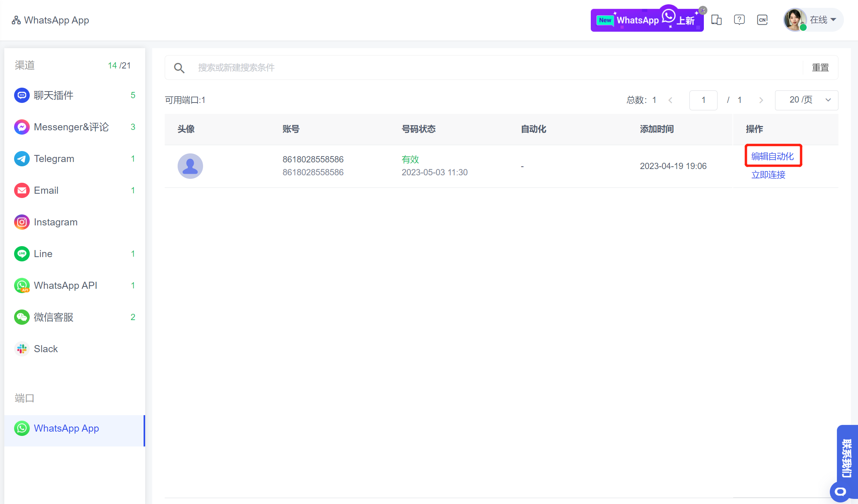Click the edit automation link
858x504 pixels.
pyautogui.click(x=772, y=156)
